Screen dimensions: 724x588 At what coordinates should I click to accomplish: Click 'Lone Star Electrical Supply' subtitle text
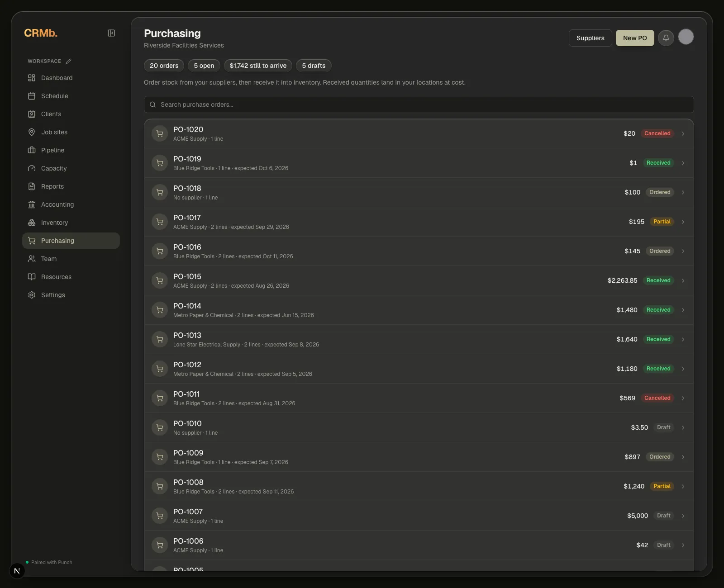tap(207, 345)
